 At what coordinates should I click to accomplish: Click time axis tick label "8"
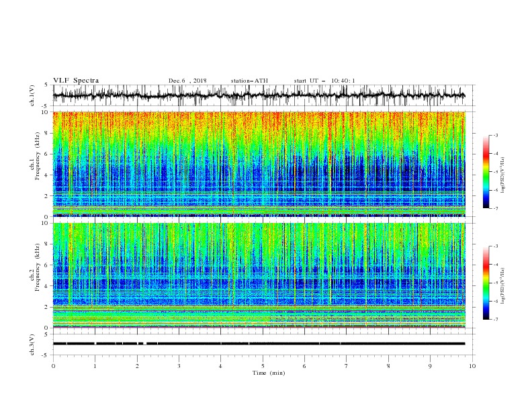click(388, 366)
